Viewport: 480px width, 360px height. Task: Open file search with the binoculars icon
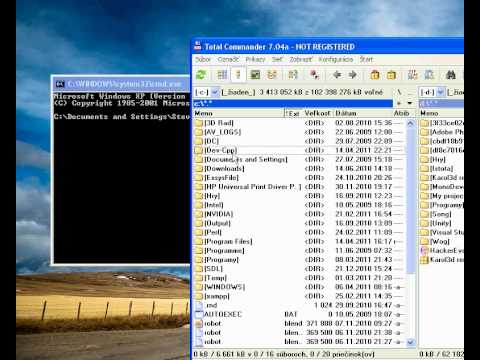(451, 75)
